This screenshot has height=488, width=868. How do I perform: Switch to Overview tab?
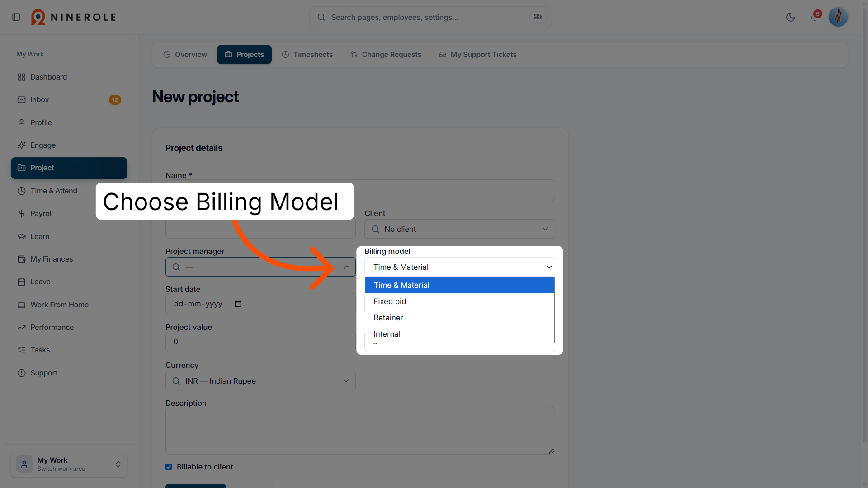[x=185, y=54]
